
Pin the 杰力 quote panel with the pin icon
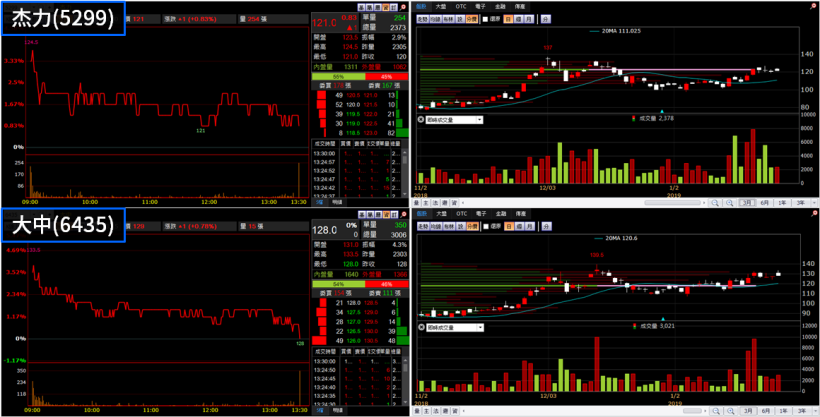[x=403, y=7]
